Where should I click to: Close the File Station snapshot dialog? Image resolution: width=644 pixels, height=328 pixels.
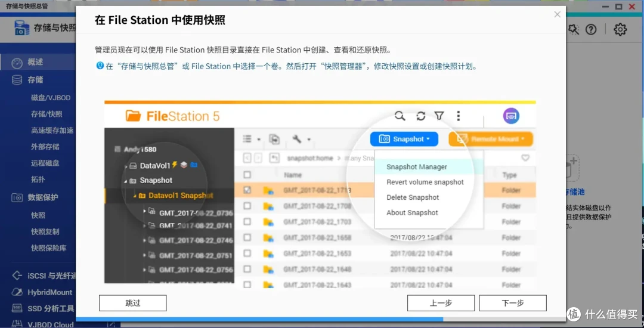tap(557, 15)
